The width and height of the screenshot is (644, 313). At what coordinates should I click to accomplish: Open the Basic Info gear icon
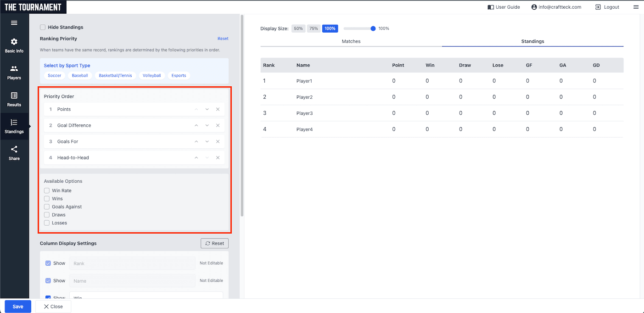click(x=14, y=42)
